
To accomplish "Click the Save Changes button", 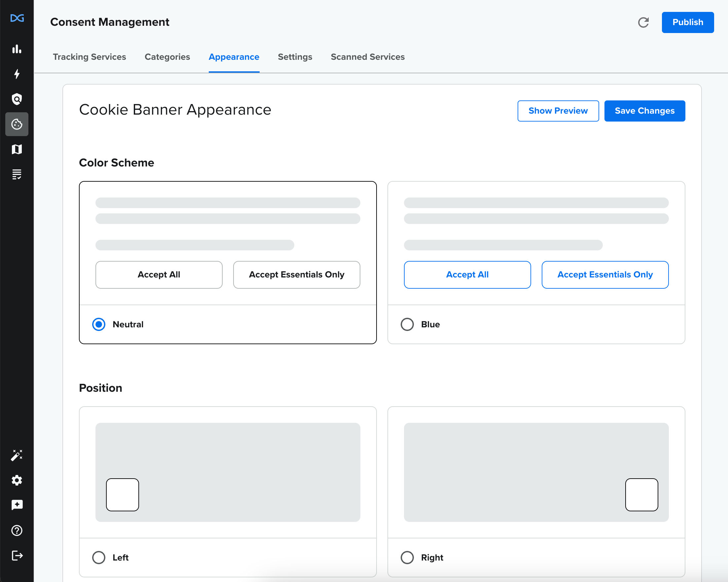I will [645, 110].
